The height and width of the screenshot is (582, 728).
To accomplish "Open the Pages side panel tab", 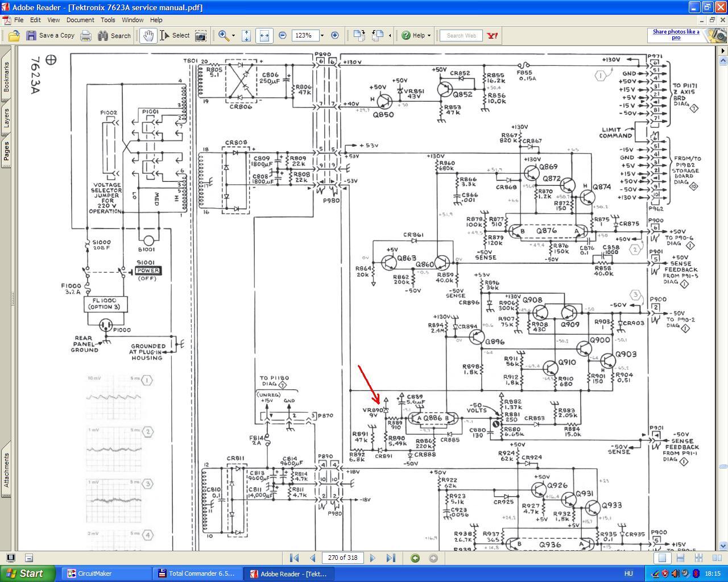I will pos(6,150).
